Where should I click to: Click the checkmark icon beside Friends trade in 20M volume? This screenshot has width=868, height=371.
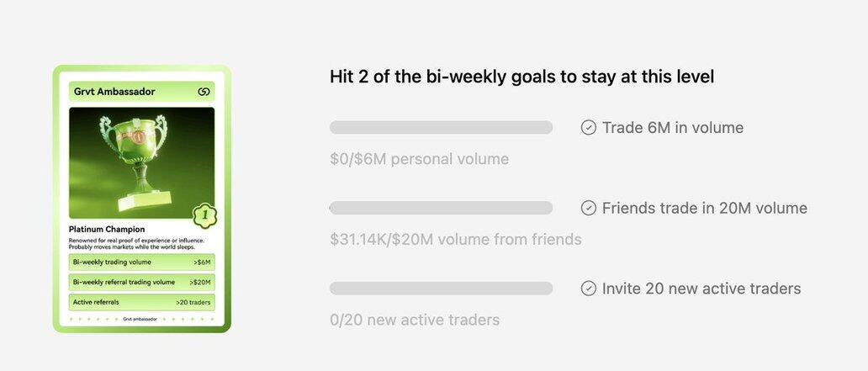[x=589, y=208]
